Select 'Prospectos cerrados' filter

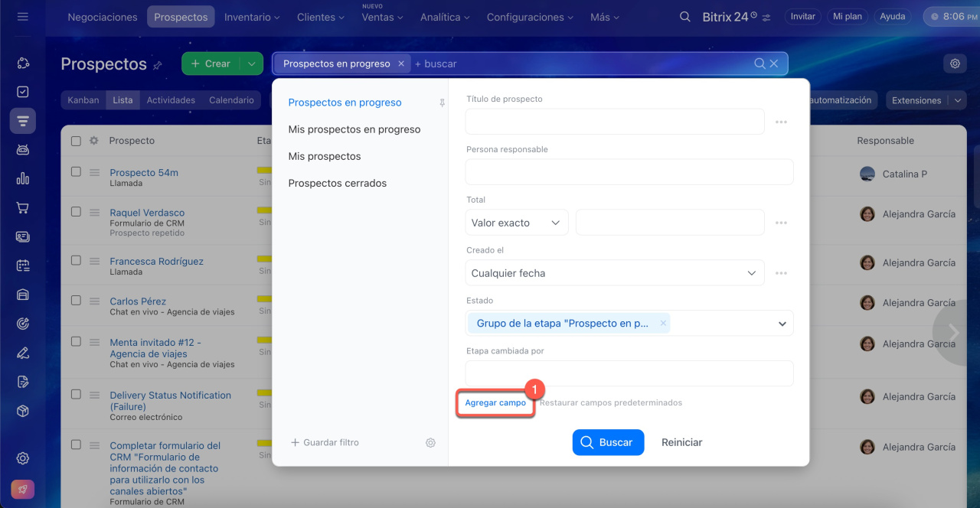[x=338, y=183]
